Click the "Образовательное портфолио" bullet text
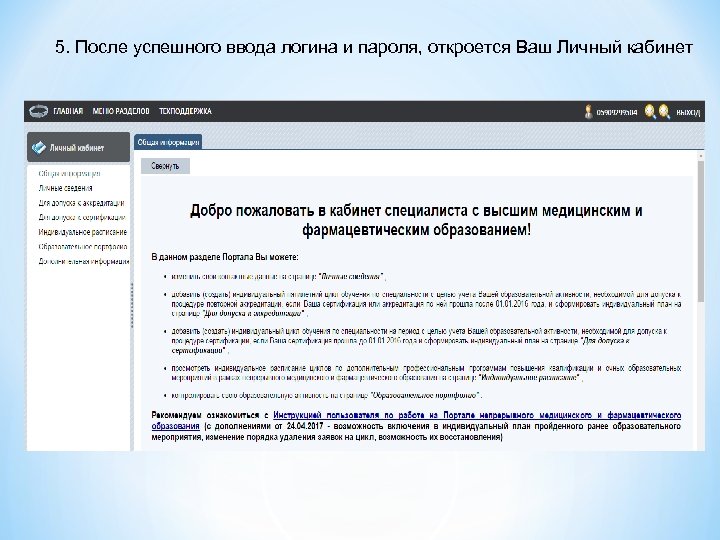This screenshot has width=720, height=540. click(426, 395)
